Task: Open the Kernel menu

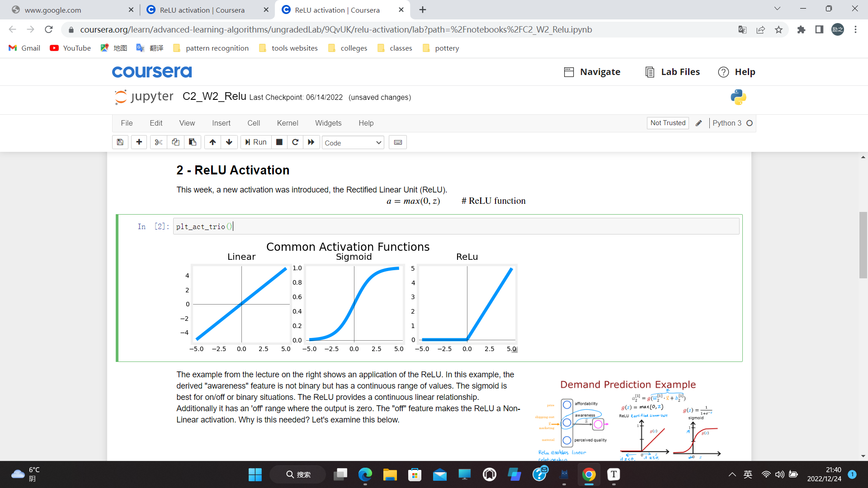Action: pos(287,123)
